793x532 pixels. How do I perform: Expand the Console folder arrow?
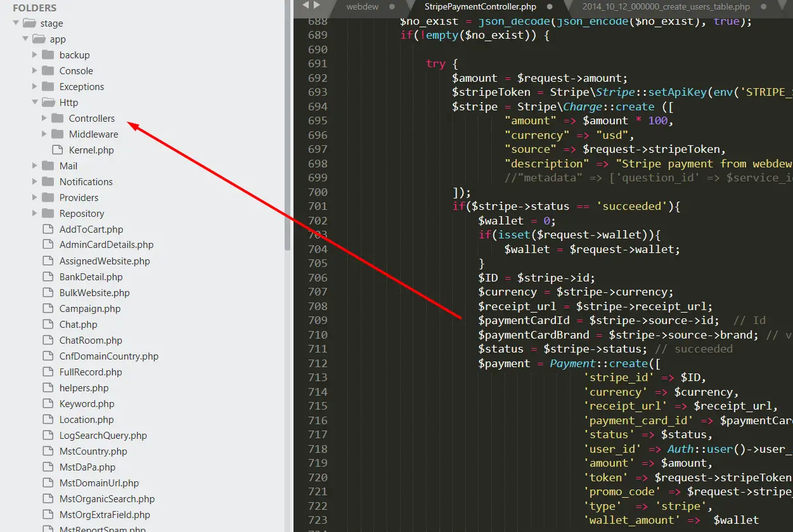pyautogui.click(x=35, y=71)
